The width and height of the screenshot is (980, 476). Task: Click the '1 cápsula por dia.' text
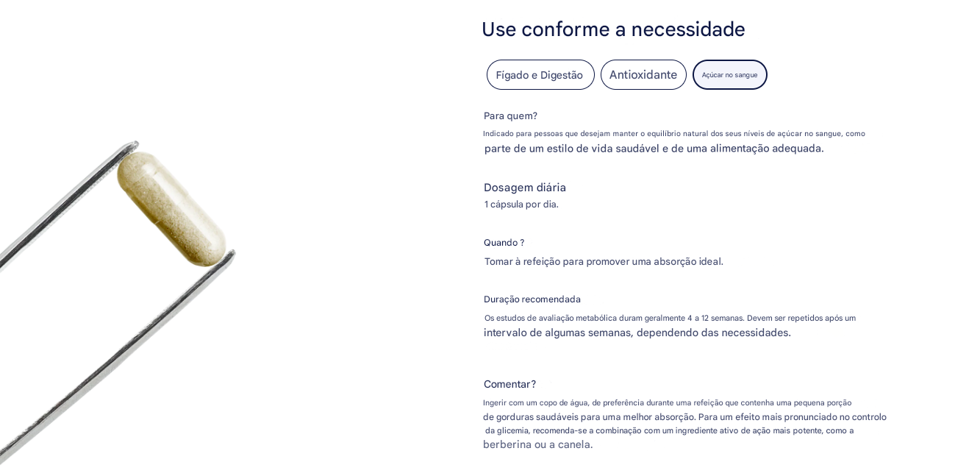[x=521, y=205]
